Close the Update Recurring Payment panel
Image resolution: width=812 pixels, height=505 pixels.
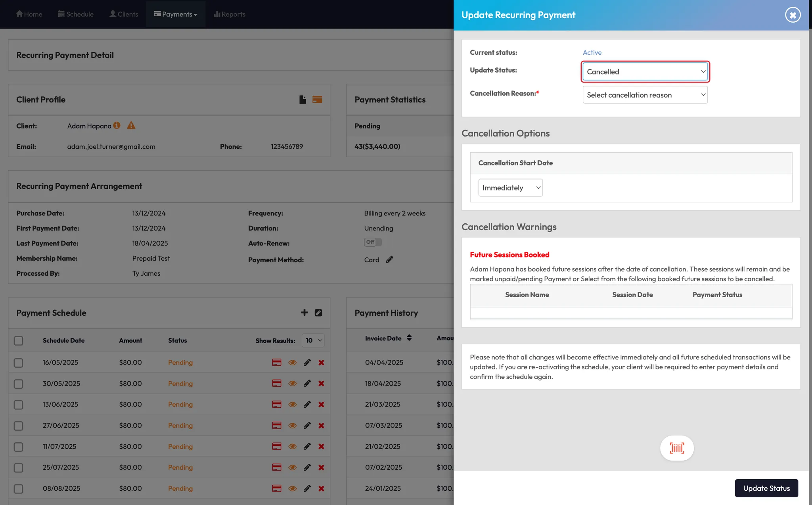click(793, 15)
